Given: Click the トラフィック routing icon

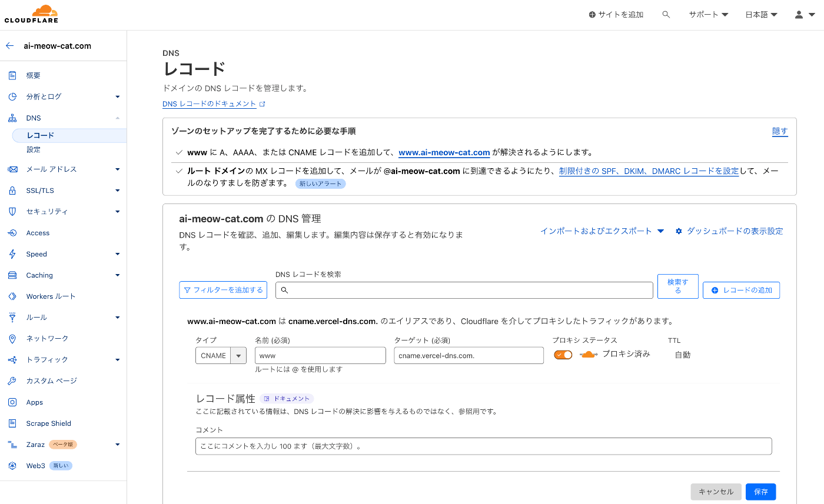Looking at the screenshot, I should (x=12, y=360).
